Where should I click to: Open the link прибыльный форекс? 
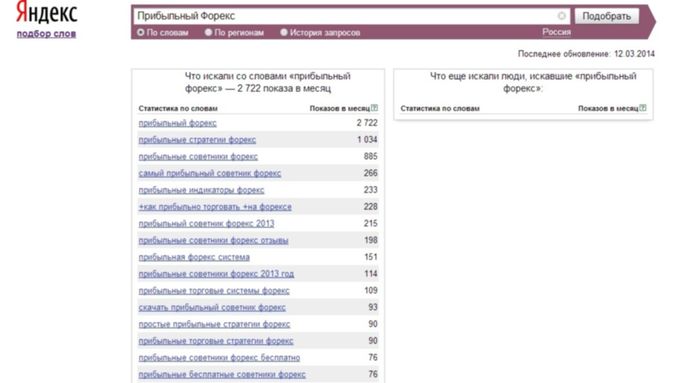(x=177, y=123)
